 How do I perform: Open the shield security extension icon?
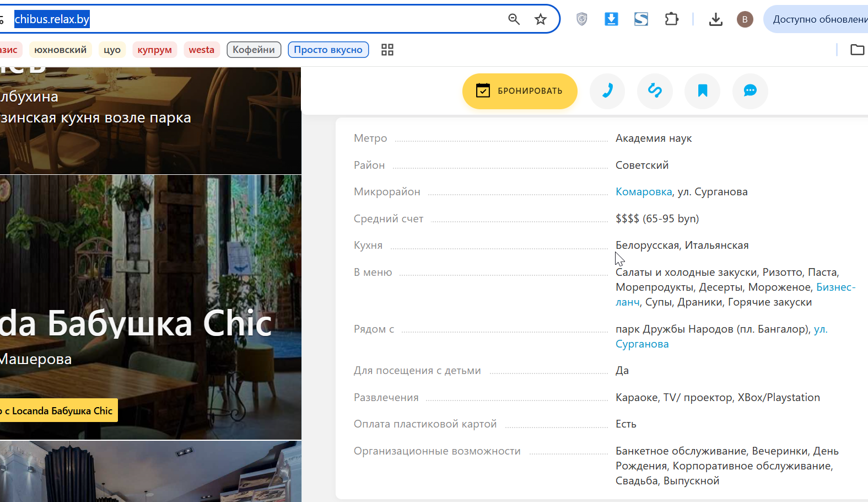point(581,19)
